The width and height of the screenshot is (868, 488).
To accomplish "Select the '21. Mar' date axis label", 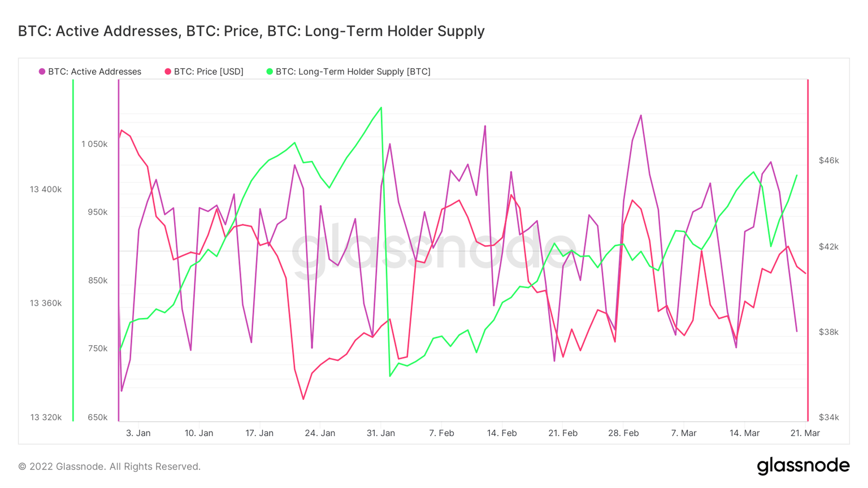I will point(805,433).
